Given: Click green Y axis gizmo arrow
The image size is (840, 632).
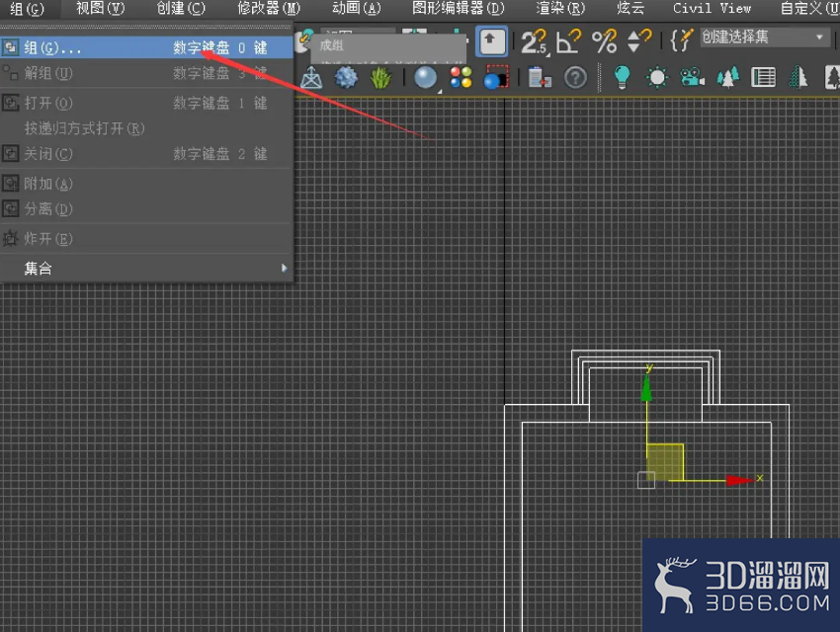Looking at the screenshot, I should (646, 387).
